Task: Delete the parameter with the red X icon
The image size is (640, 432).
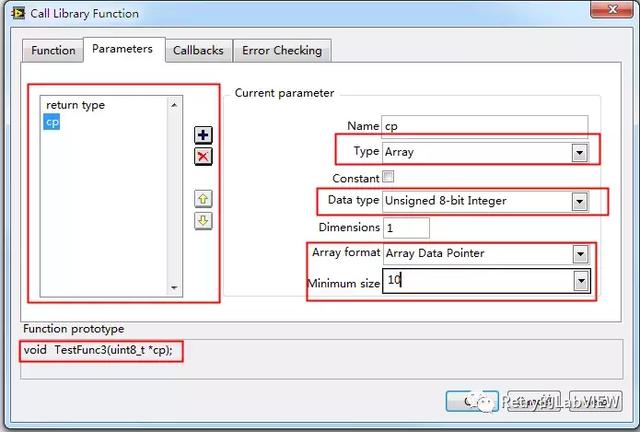Action: [203, 156]
